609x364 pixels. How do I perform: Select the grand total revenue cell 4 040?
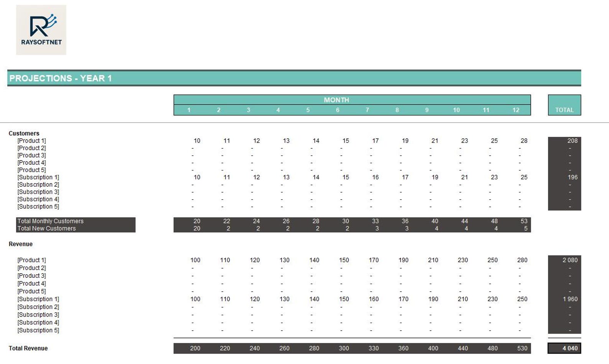(565, 348)
